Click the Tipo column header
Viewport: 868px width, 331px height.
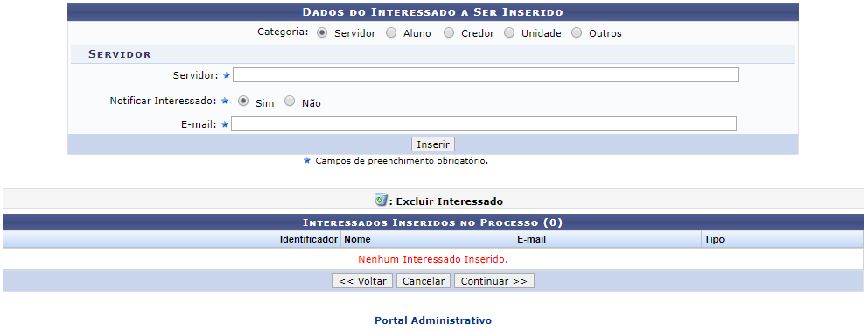click(x=714, y=240)
